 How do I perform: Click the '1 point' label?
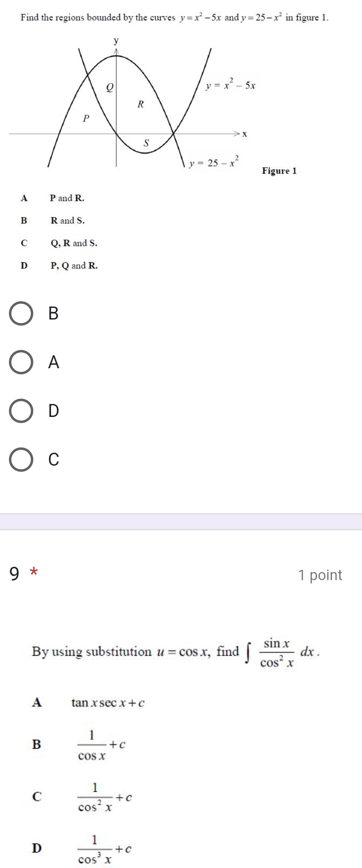pyautogui.click(x=320, y=575)
